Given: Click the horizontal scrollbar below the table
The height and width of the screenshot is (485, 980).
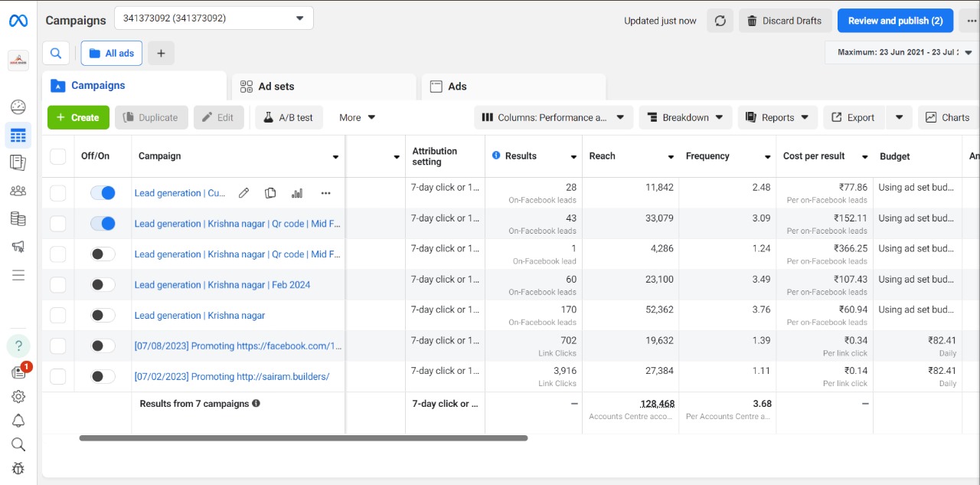Looking at the screenshot, I should tap(303, 438).
